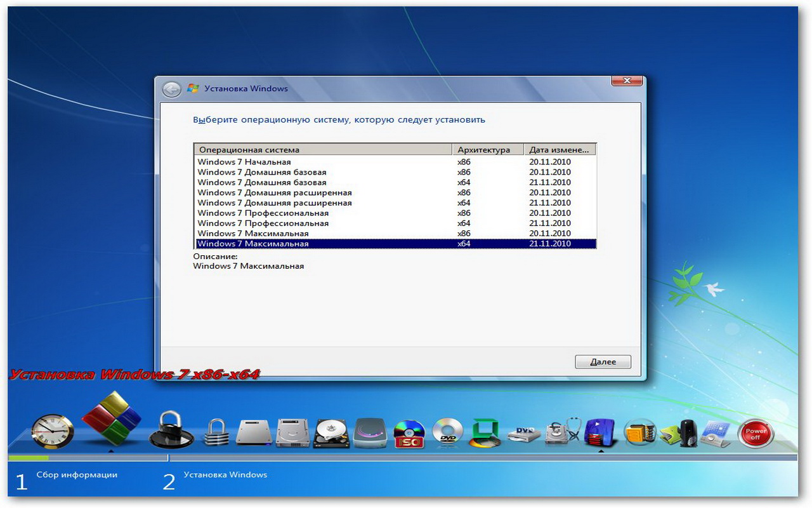Click the green folder with black tower icon
Screen dimensions: 812x508
click(679, 433)
